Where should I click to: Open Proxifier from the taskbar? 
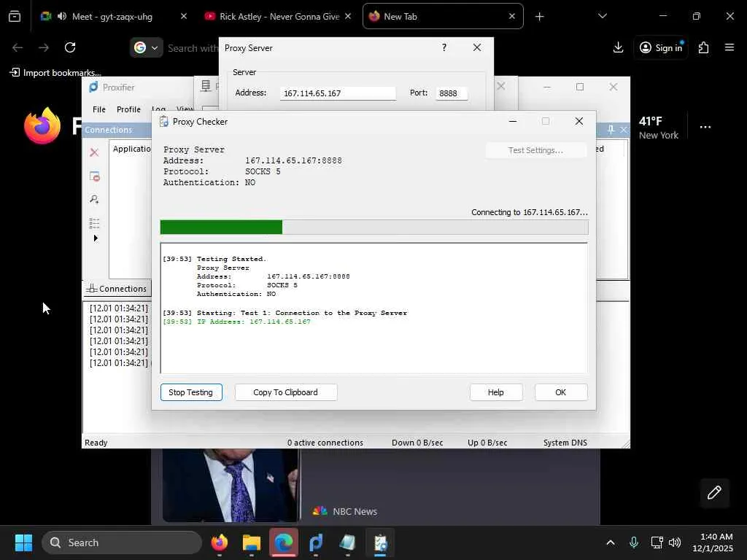pos(316,542)
